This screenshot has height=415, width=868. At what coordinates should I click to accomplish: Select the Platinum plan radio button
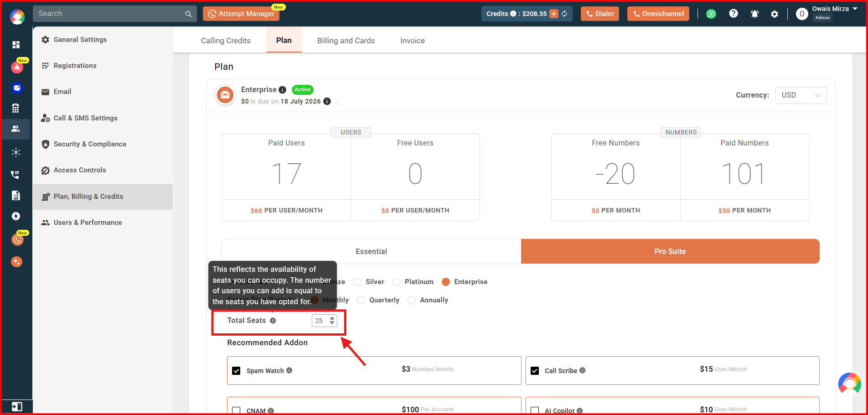pos(397,282)
